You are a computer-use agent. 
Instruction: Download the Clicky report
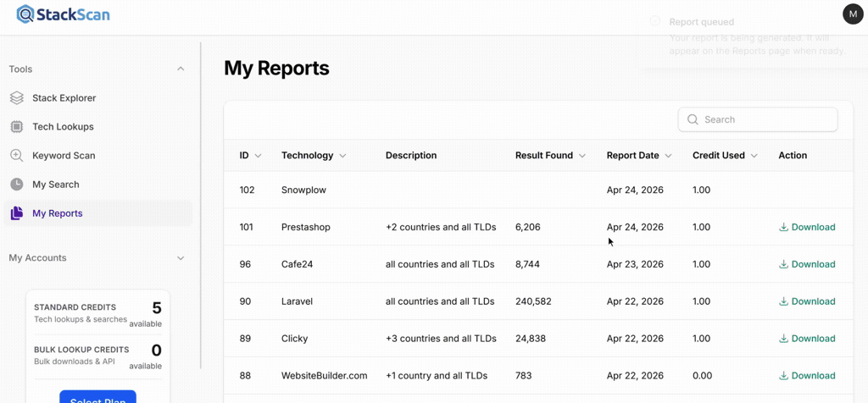tap(807, 339)
